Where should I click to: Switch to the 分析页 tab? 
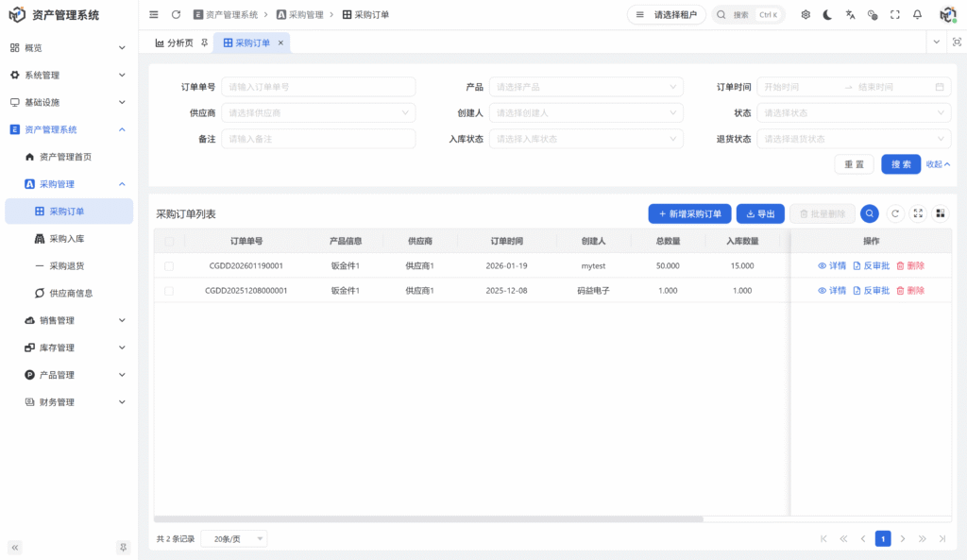[x=178, y=42]
